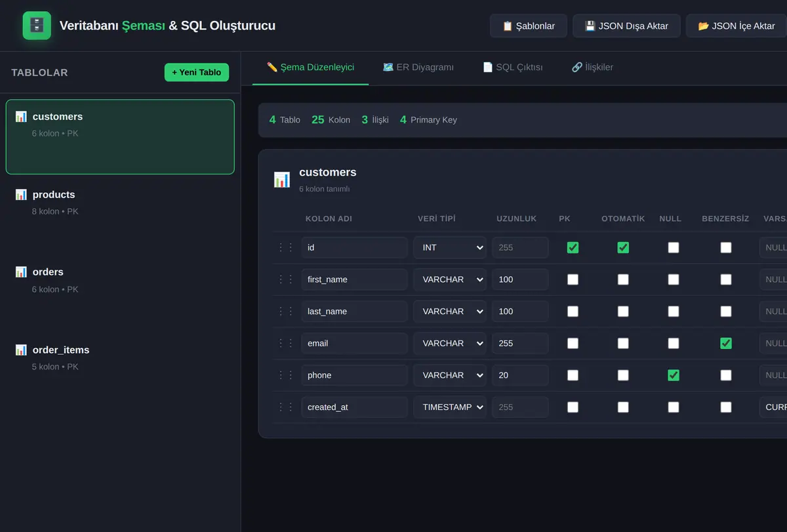Viewport: 787px width, 532px height.
Task: Click the chart icon beside order_items
Action: tap(21, 350)
